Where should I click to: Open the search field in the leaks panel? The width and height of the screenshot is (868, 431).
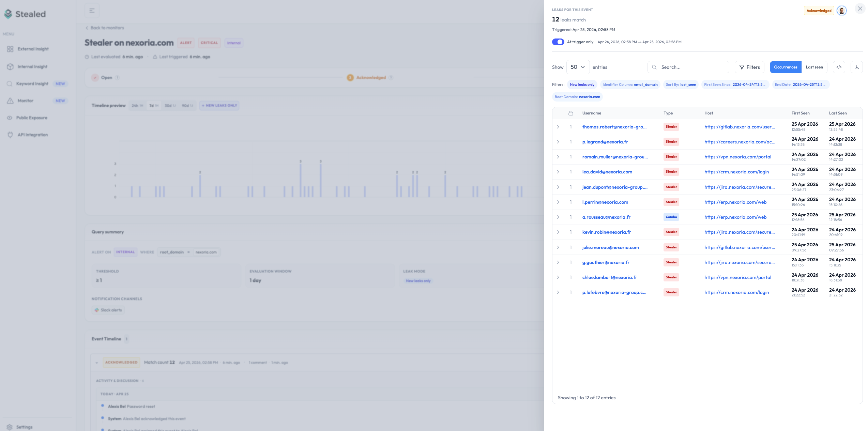click(688, 67)
